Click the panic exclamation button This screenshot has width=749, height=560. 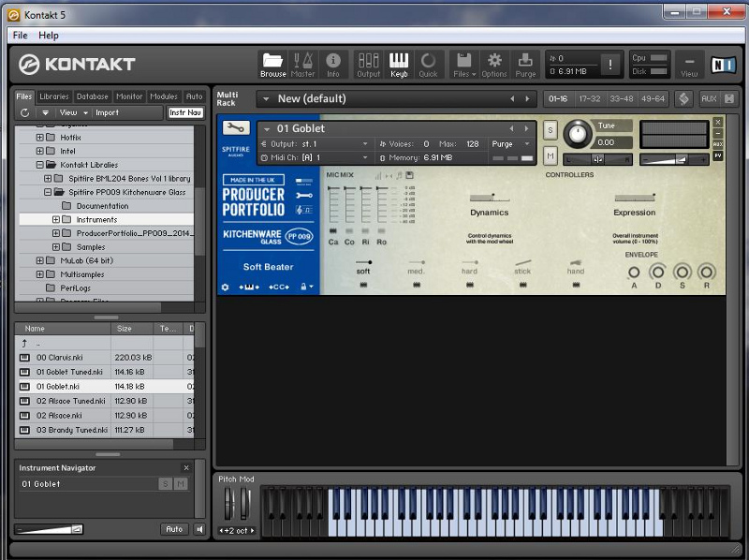coord(610,65)
